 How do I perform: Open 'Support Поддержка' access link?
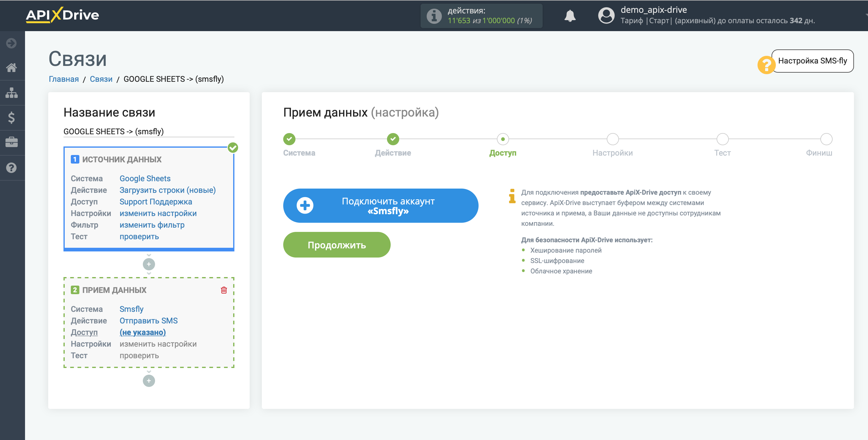click(x=156, y=201)
